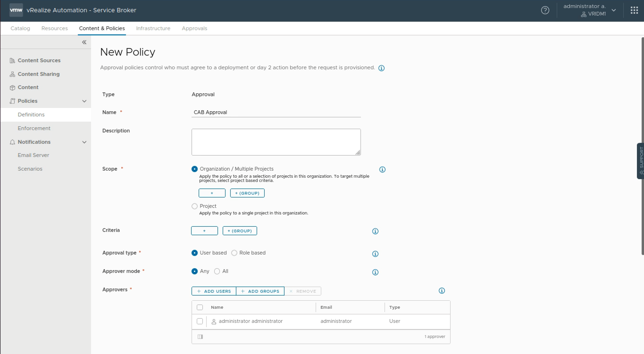Tick checkbox for administrator administrator row
The width and height of the screenshot is (644, 354).
point(200,321)
